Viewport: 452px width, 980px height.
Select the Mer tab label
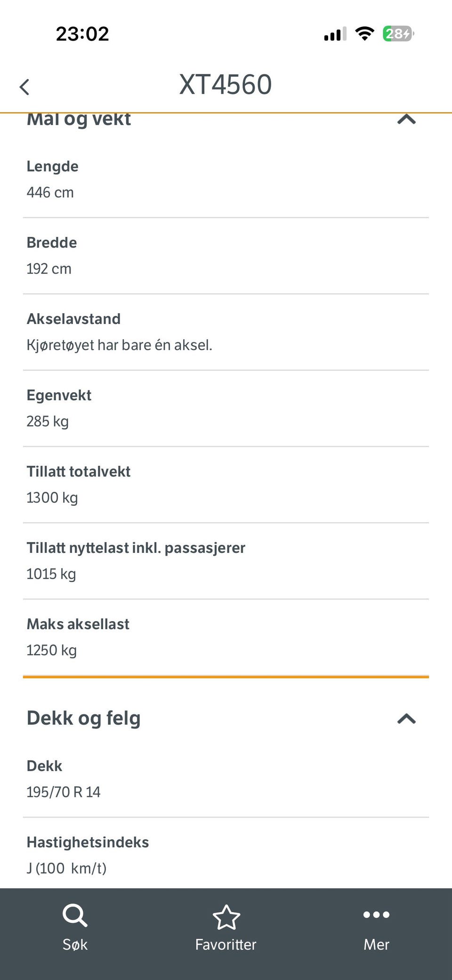coord(376,944)
